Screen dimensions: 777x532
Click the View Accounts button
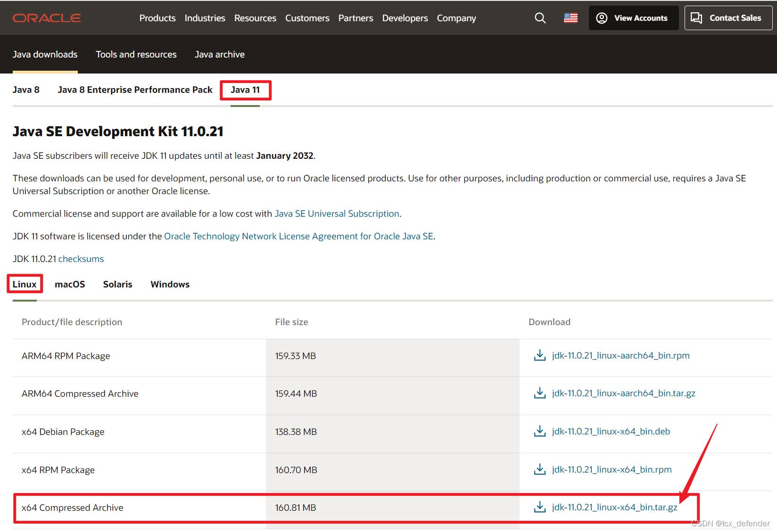[634, 18]
